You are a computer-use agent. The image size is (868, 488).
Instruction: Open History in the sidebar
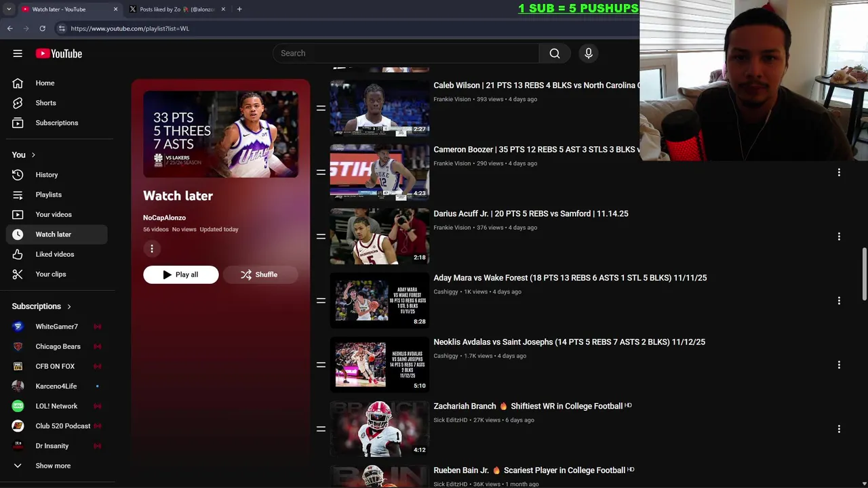(x=57, y=175)
